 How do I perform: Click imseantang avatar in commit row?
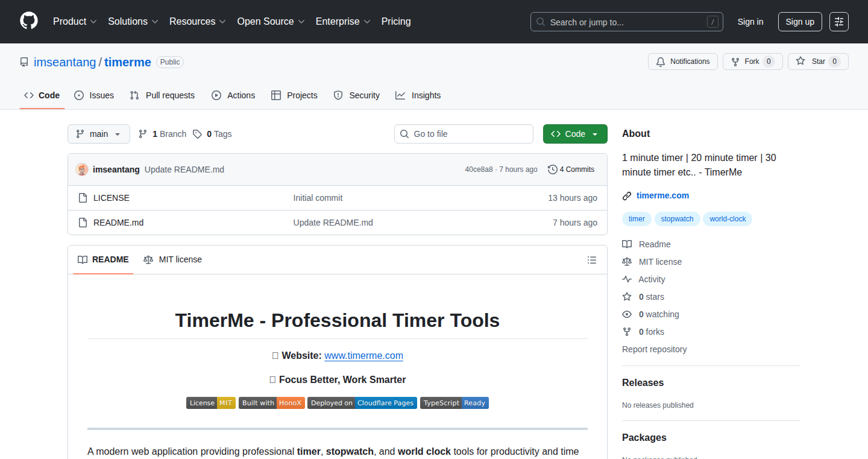tap(82, 169)
